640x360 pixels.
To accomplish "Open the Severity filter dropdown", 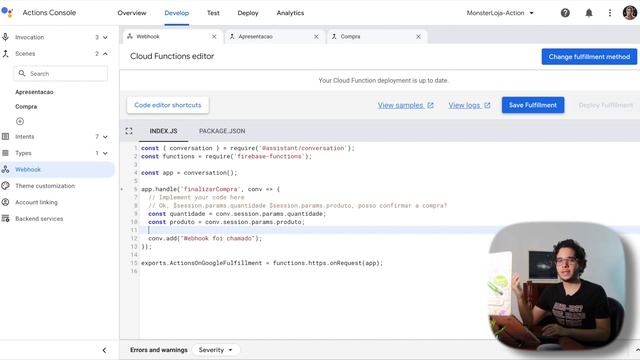I will point(215,350).
